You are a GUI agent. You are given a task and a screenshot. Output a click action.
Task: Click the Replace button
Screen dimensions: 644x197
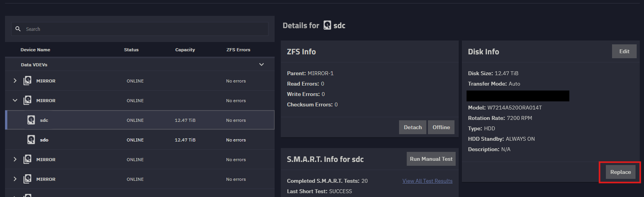[x=621, y=172]
